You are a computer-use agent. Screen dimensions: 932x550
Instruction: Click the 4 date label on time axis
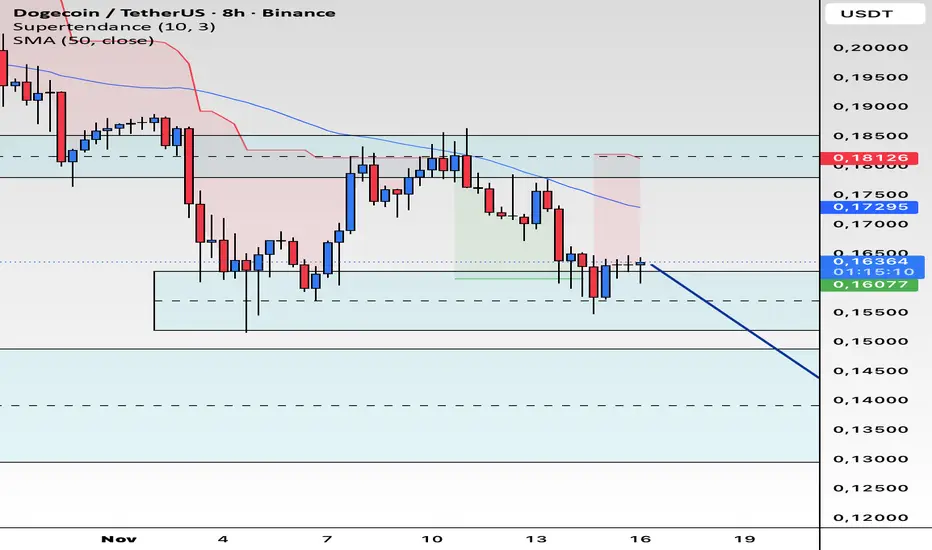click(223, 539)
